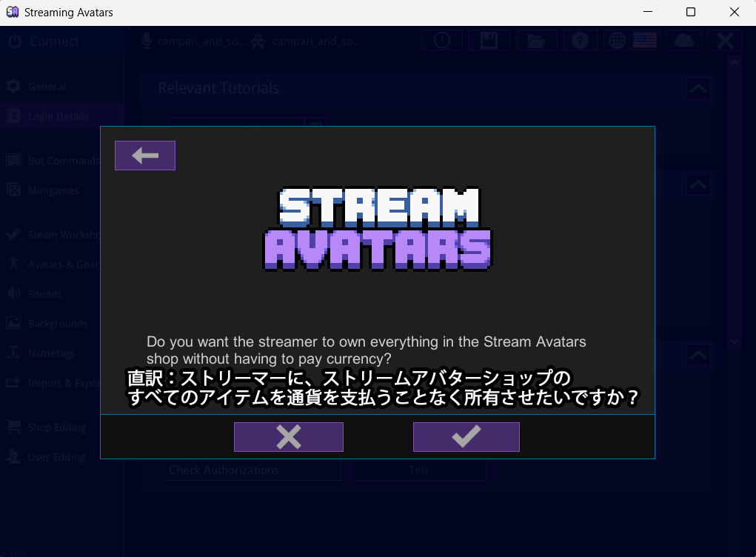Screen dimensions: 756x557
Task: Save settings with the floppy disk icon
Action: click(x=489, y=40)
